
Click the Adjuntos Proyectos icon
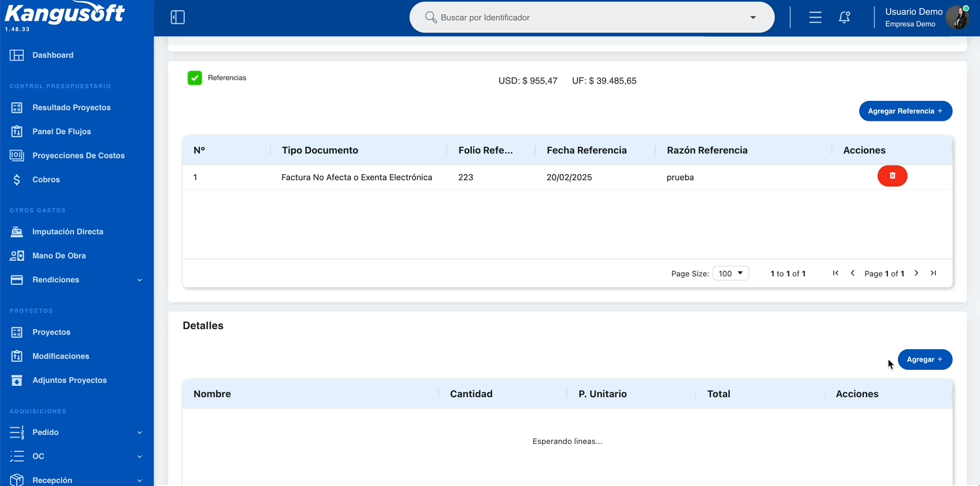tap(17, 380)
